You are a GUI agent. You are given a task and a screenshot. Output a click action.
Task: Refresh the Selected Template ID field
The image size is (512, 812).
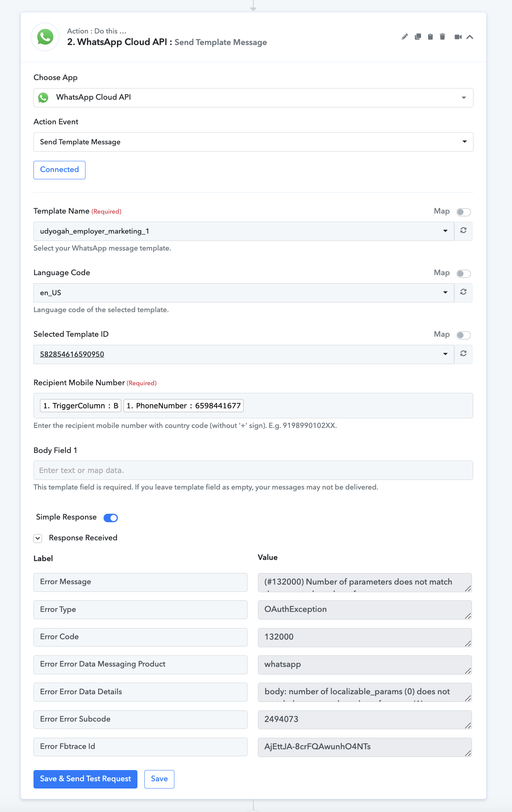click(x=463, y=354)
